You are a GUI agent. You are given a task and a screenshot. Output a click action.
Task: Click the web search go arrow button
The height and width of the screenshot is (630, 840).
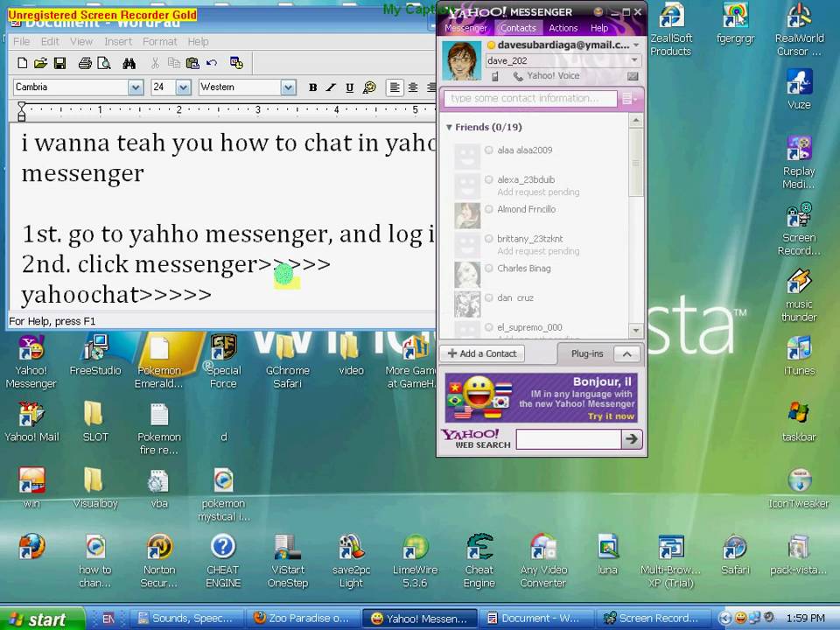pos(632,438)
